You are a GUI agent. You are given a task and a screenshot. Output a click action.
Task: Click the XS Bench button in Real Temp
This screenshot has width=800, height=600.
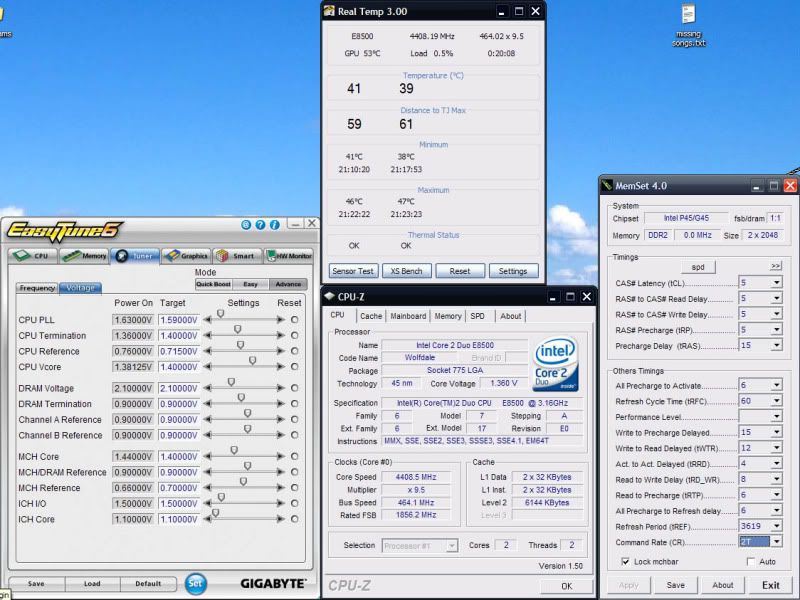[407, 271]
